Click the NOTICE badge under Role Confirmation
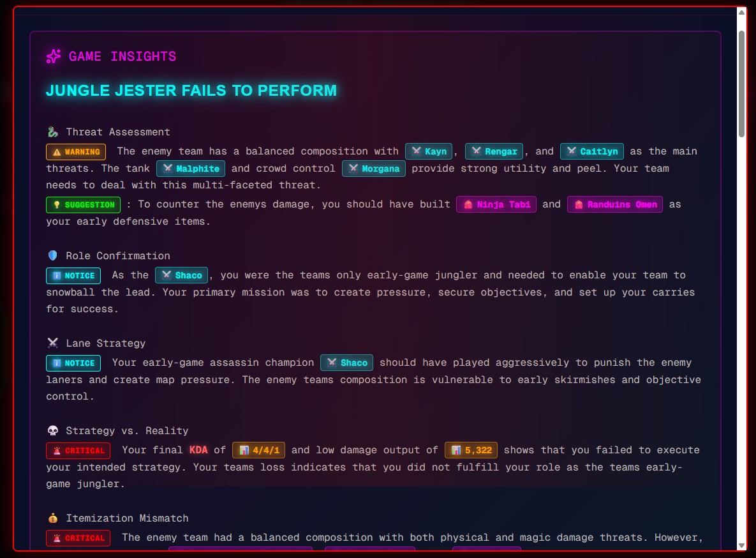This screenshot has height=558, width=756. tap(73, 276)
